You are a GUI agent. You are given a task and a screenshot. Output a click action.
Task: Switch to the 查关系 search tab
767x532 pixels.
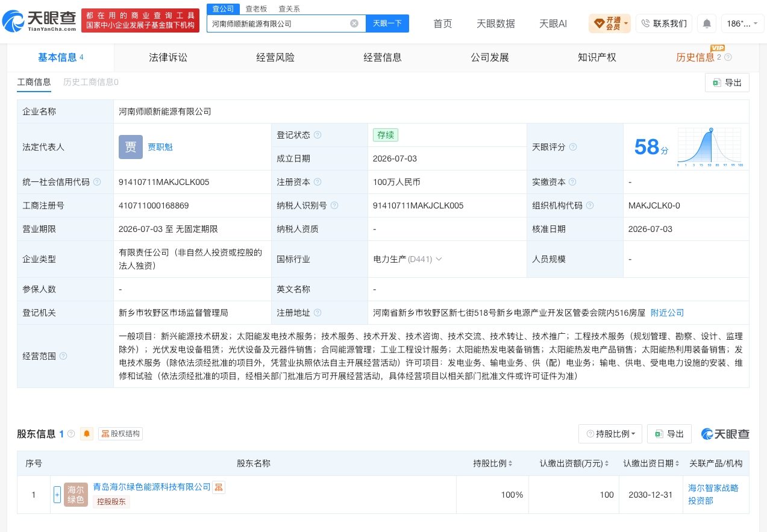point(289,9)
